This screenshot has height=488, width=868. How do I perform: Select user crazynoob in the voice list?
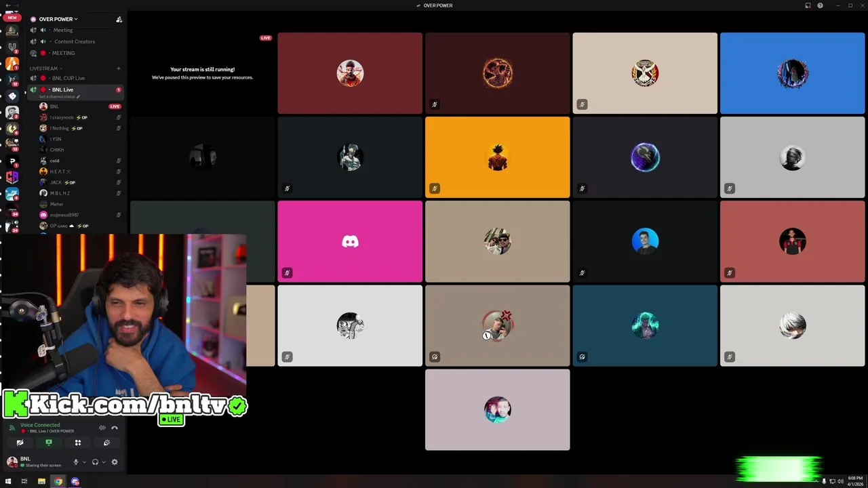click(x=80, y=117)
